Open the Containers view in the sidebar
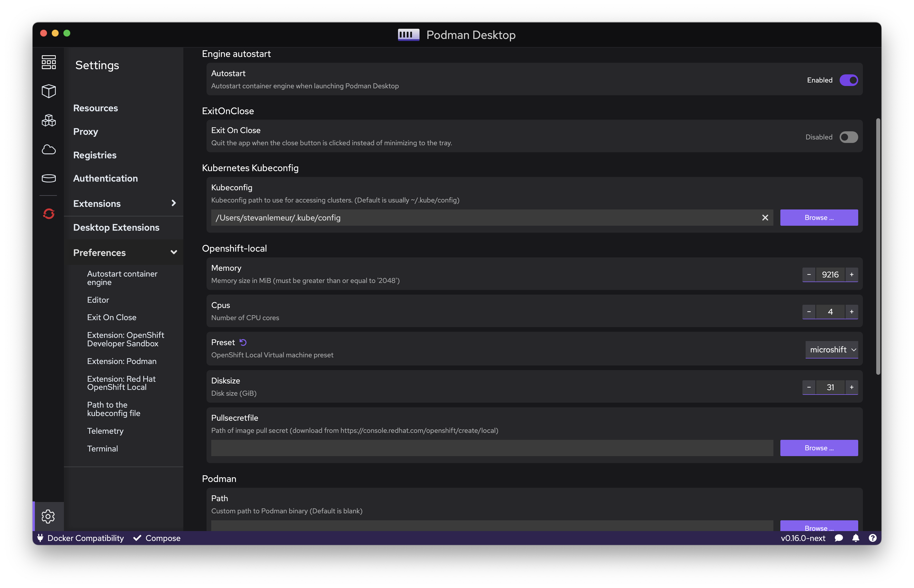Screen dimensions: 914x588 (49, 62)
